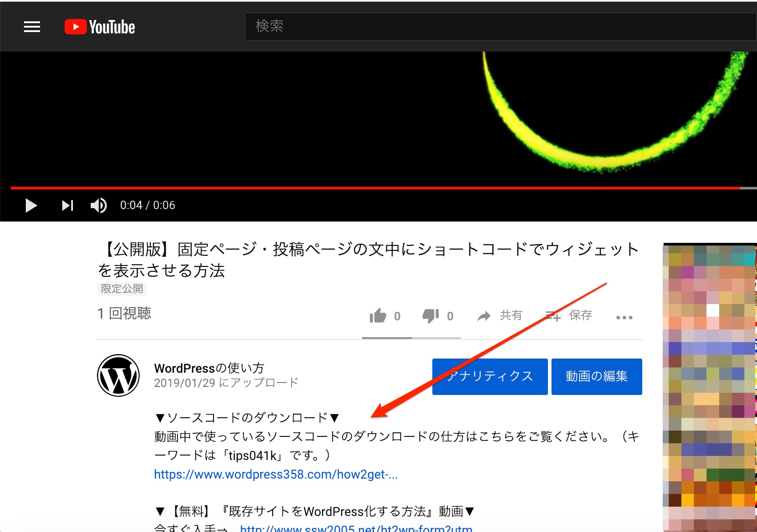Open the WordPressの使い方 channel name

tap(209, 368)
